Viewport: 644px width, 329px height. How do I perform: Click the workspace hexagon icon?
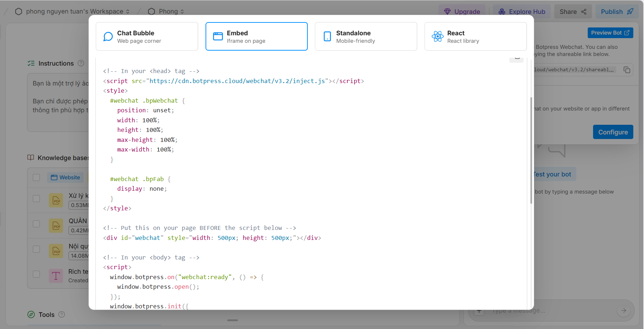coord(19,11)
